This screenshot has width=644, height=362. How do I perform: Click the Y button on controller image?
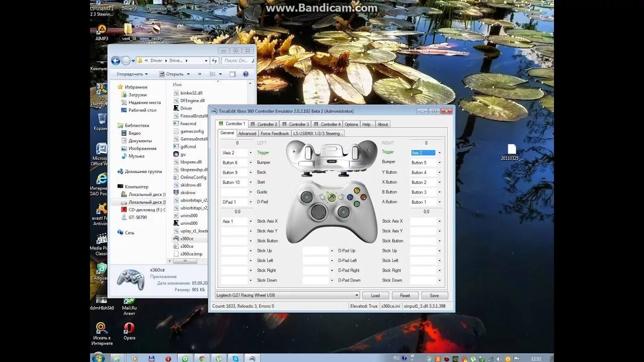click(357, 191)
